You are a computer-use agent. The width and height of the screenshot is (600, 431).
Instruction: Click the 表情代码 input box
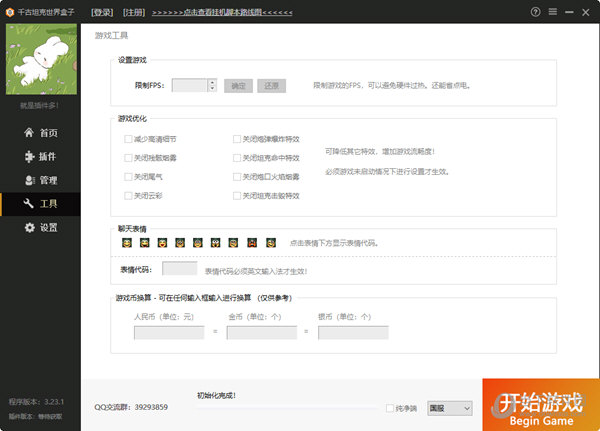(179, 268)
